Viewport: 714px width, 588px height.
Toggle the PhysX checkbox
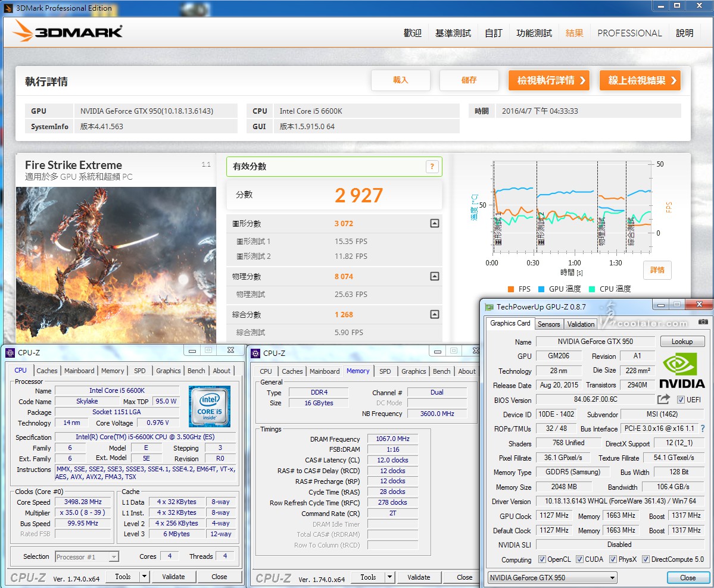point(613,559)
